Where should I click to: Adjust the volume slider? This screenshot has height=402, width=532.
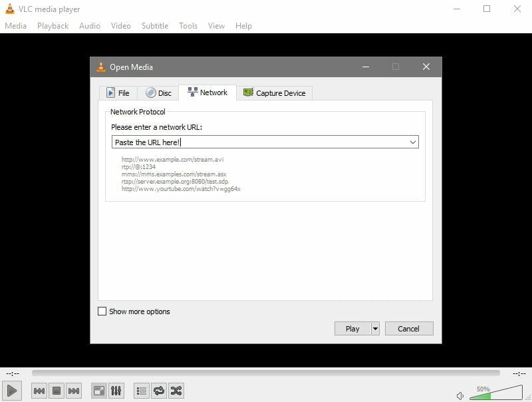(495, 393)
